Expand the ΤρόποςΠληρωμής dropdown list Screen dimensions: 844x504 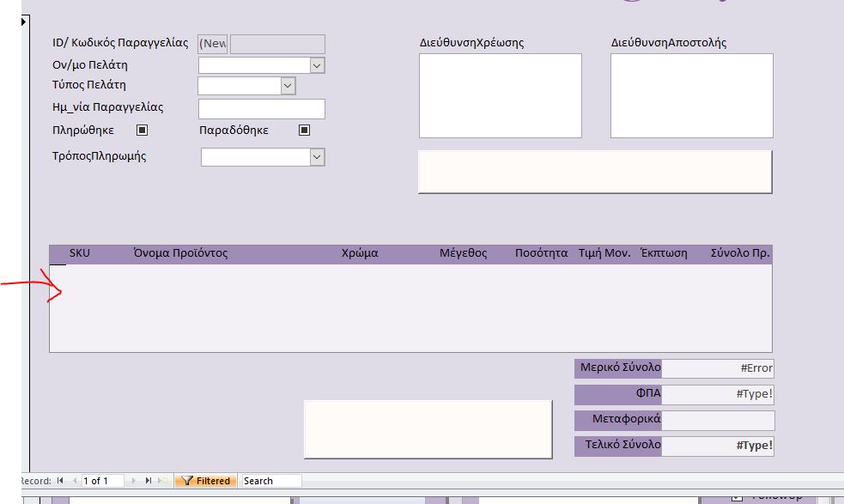tap(315, 156)
